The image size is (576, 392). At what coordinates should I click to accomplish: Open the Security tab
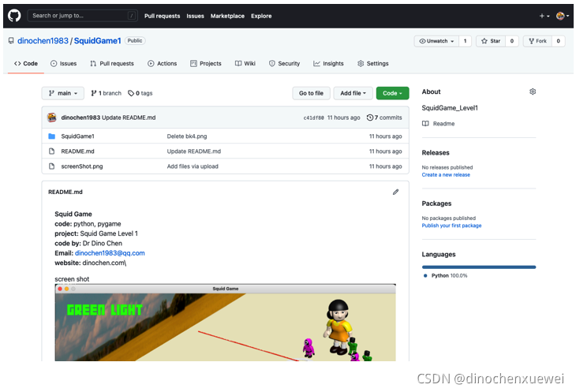tap(284, 64)
